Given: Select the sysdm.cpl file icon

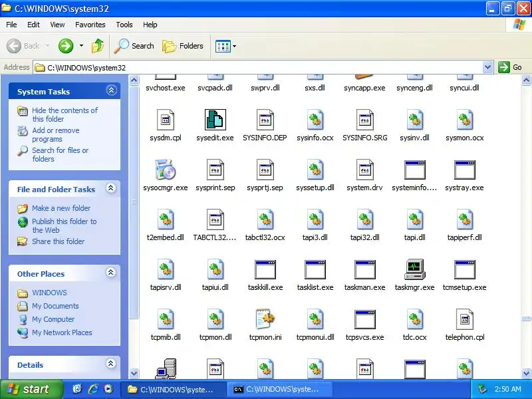Looking at the screenshot, I should pyautogui.click(x=165, y=120).
